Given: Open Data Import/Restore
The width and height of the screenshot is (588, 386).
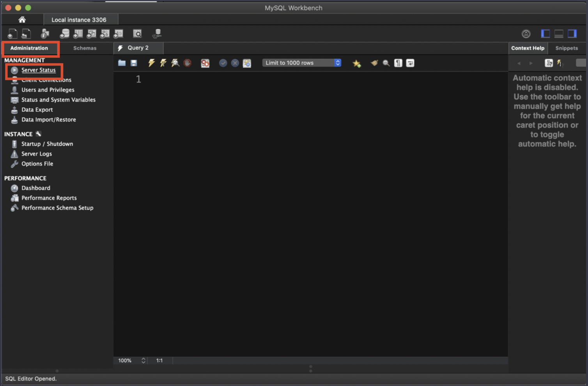Looking at the screenshot, I should 48,120.
